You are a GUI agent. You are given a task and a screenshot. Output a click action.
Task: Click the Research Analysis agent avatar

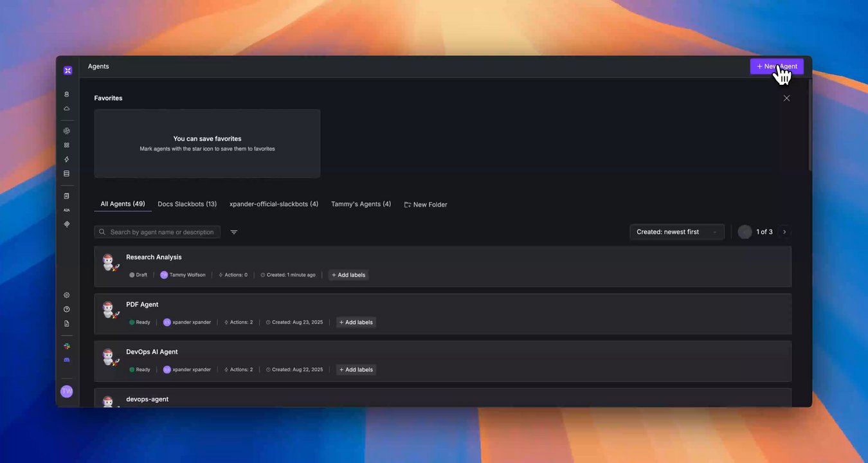[x=110, y=262]
